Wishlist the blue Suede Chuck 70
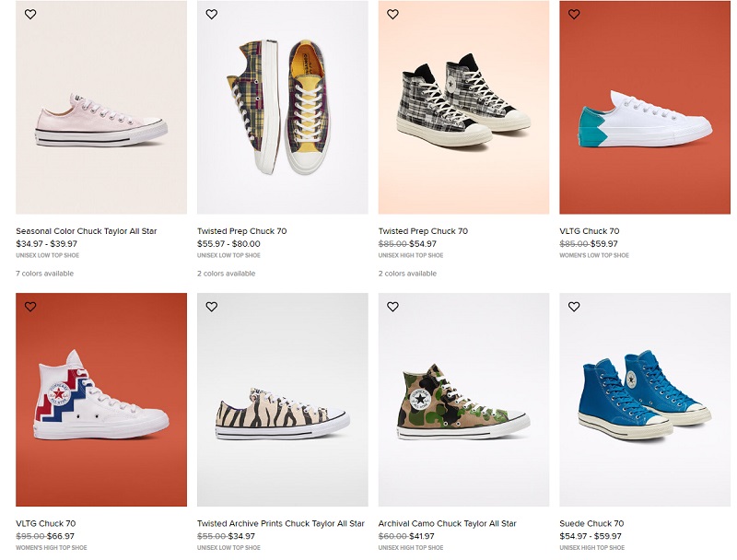The height and width of the screenshot is (560, 737). 574,307
